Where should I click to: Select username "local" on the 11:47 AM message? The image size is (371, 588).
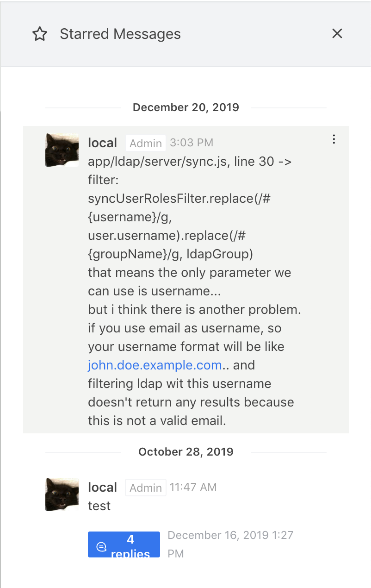[x=102, y=487]
